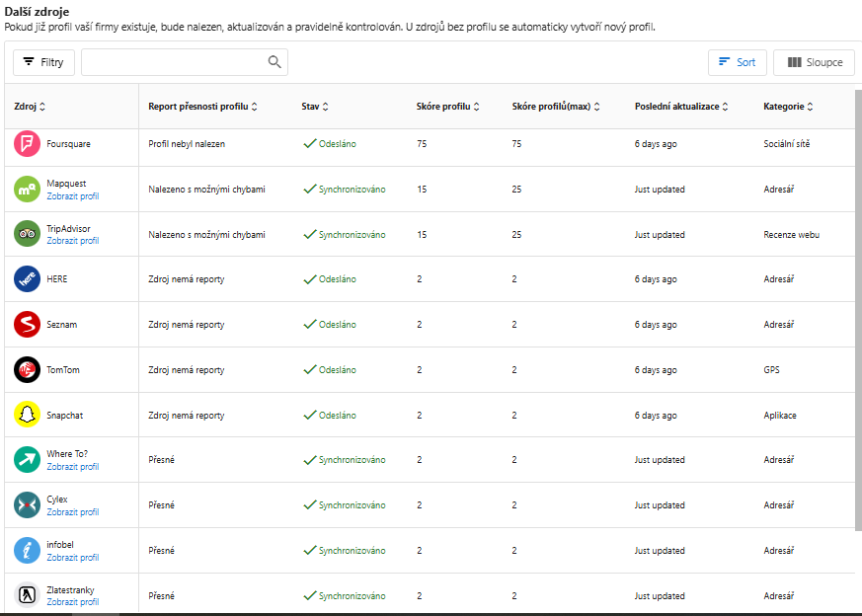Sort by Poslední aktualizace column
Viewport: 862px width, 616px height.
tap(681, 107)
